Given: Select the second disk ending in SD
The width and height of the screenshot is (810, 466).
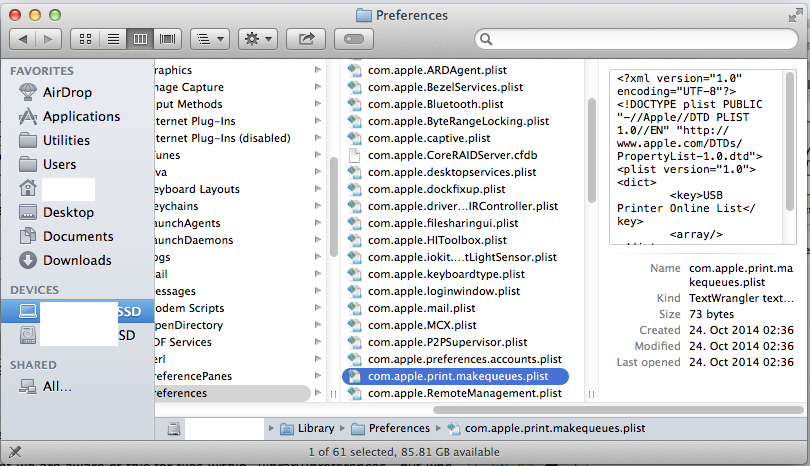Looking at the screenshot, I should click(77, 335).
